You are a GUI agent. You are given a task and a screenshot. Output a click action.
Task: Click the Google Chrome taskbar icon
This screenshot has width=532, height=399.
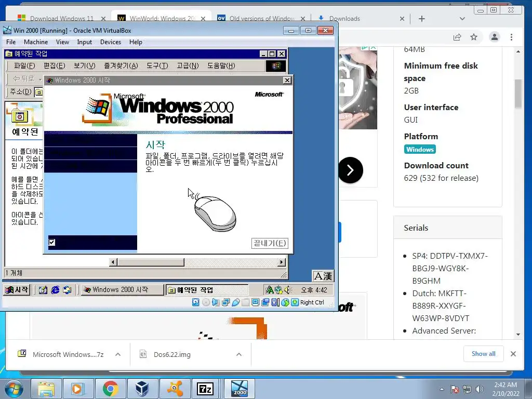[110, 389]
